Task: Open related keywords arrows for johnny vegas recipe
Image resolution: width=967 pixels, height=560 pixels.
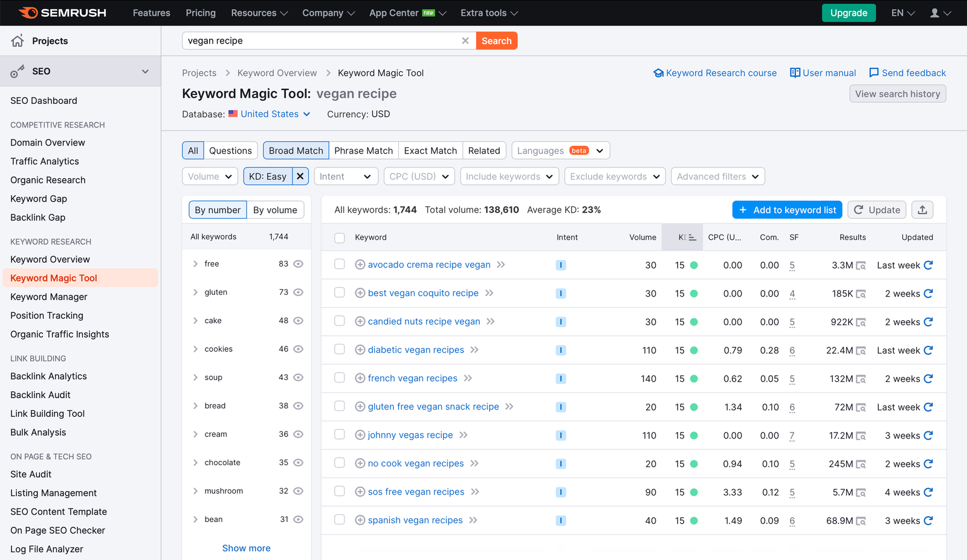Action: point(464,435)
